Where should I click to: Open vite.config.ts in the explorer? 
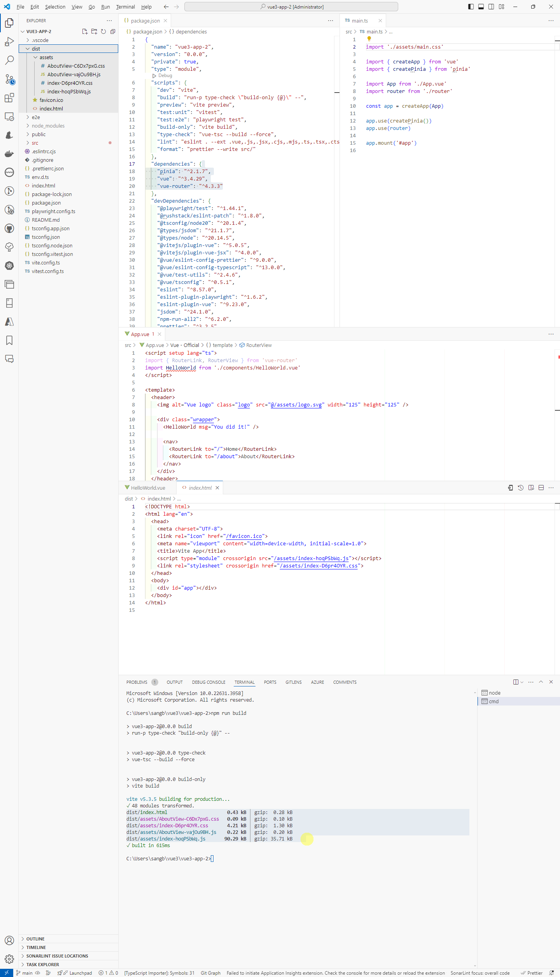[x=46, y=263]
